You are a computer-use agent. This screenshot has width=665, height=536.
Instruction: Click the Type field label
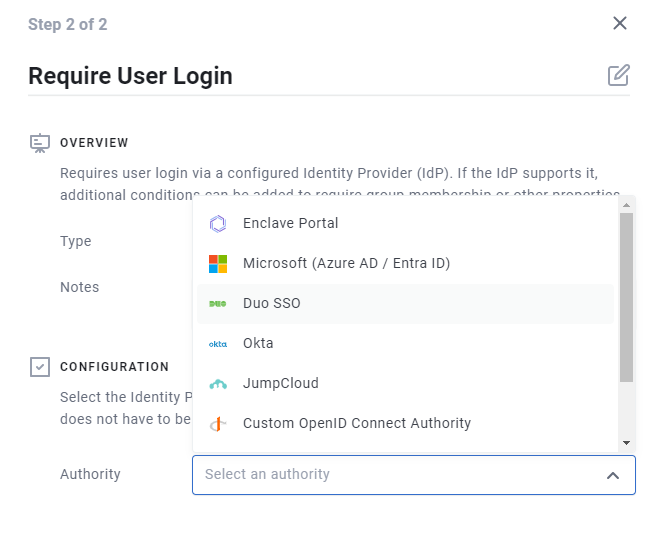coord(75,241)
